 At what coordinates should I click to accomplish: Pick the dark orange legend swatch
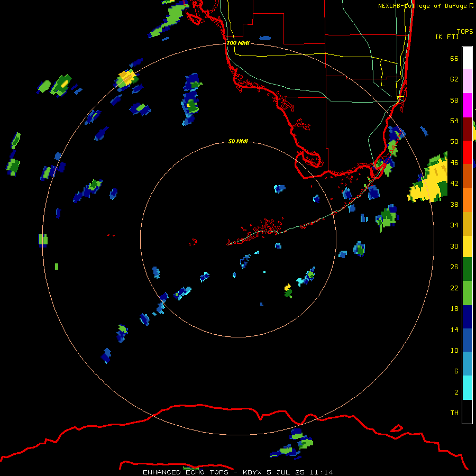467,176
